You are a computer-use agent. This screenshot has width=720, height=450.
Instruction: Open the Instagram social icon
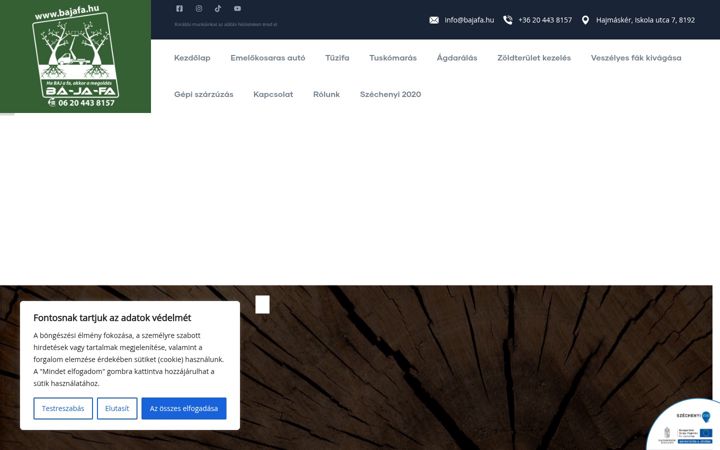point(199,8)
